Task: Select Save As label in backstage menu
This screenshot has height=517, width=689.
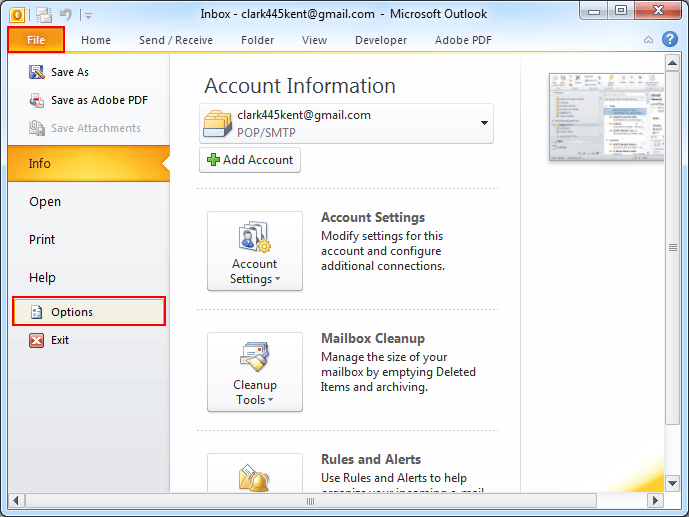Action: click(x=70, y=72)
